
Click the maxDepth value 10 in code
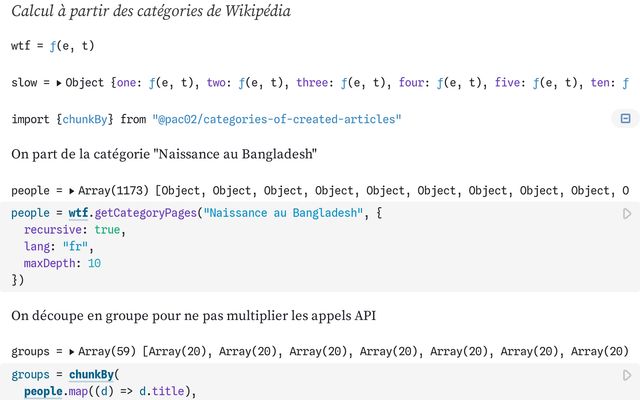[x=94, y=263]
